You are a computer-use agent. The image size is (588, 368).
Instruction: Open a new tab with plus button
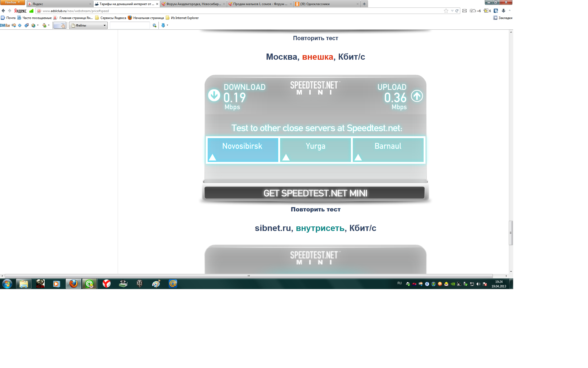(364, 4)
